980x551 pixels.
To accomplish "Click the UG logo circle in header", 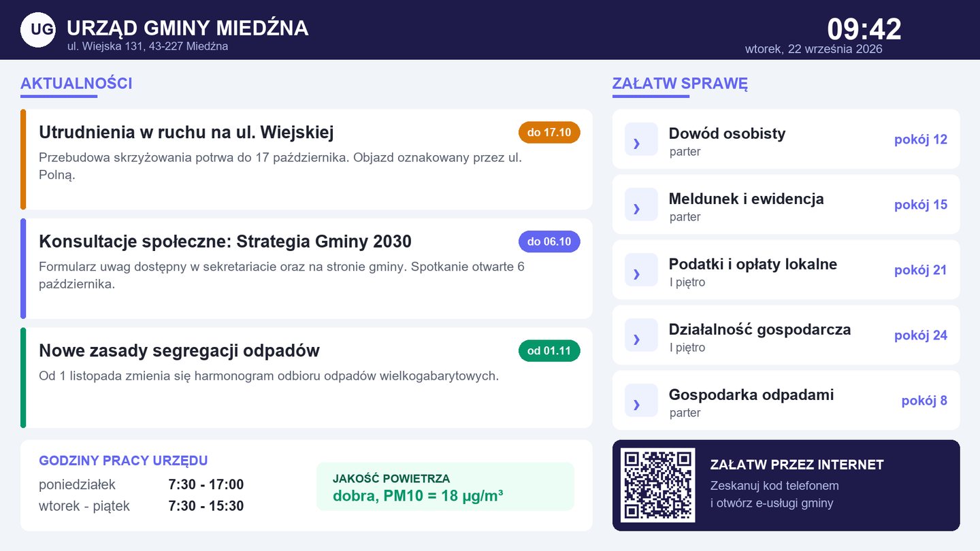I will pos(38,30).
